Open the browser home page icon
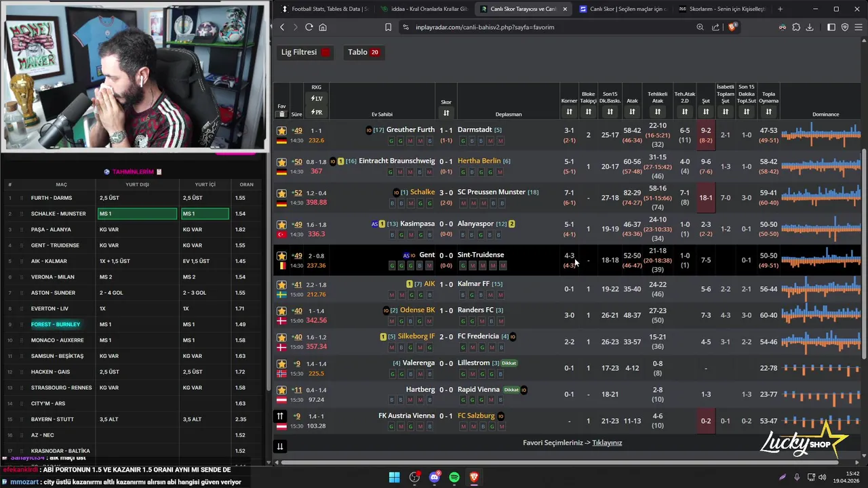Screen dimensions: 868x488 tap(323, 27)
